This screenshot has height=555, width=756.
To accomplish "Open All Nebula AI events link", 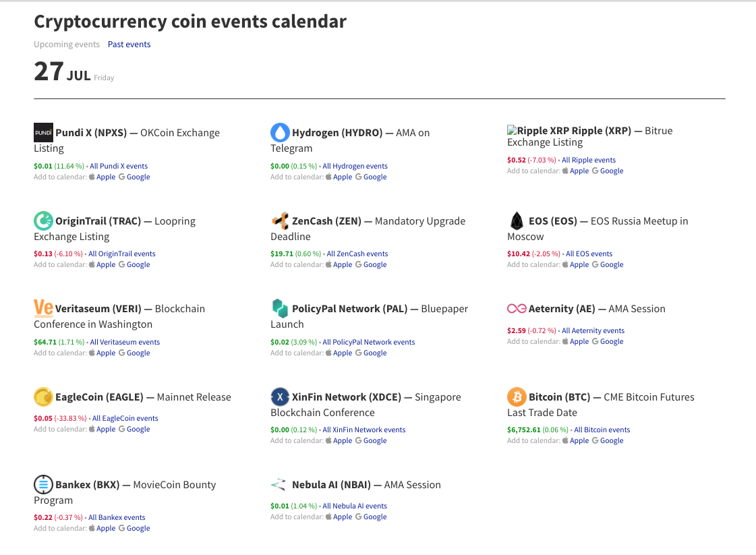I will coord(355,506).
